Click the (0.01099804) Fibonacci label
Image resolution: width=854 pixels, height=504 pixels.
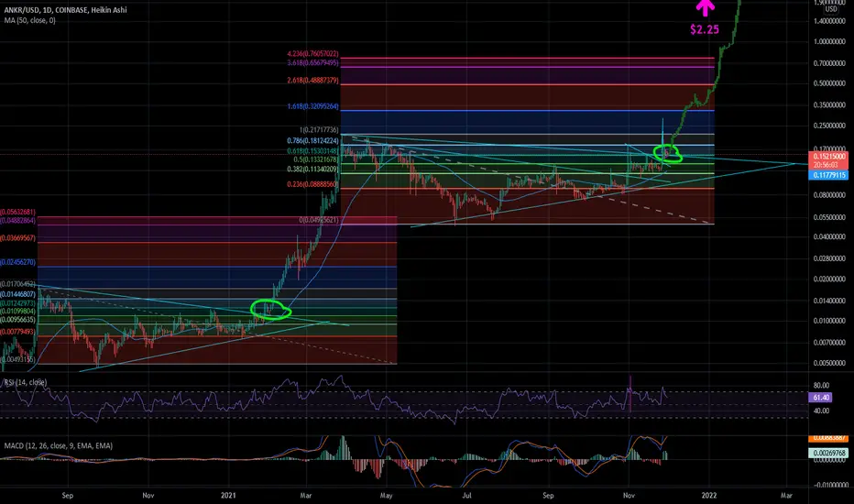click(x=18, y=312)
